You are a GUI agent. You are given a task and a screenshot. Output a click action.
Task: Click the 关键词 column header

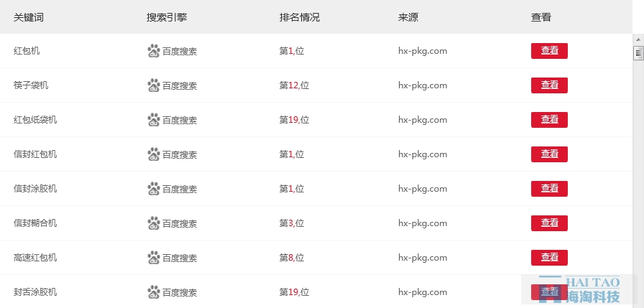click(29, 17)
